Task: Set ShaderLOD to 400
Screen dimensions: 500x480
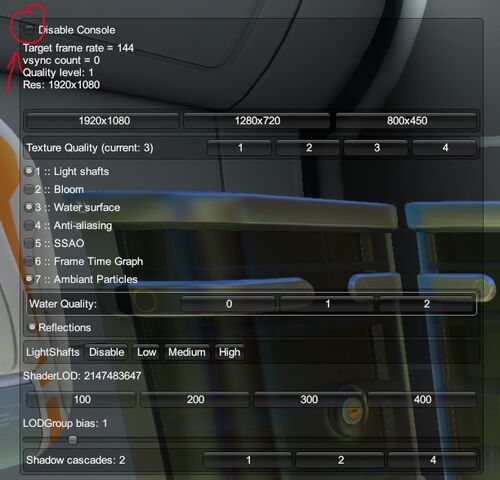Action: click(422, 400)
